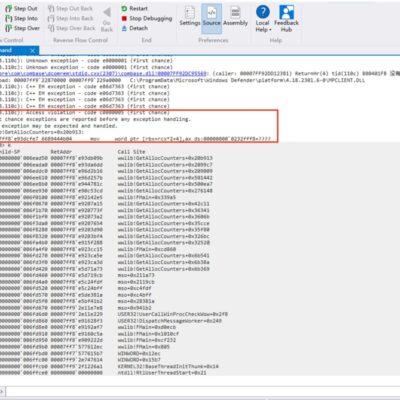Open the Local Help dropdown
The width and height of the screenshot is (400, 400).
click(263, 19)
